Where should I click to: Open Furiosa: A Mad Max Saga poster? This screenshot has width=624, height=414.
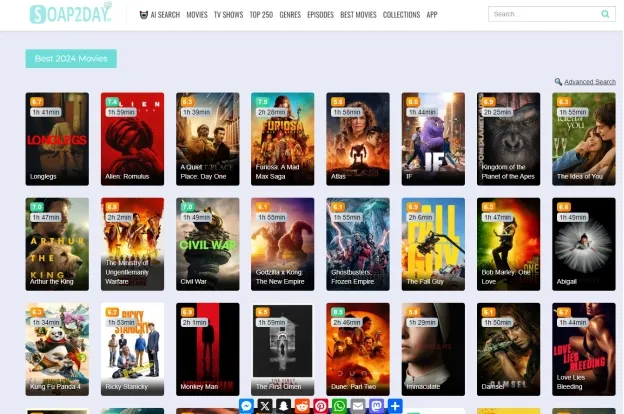283,139
